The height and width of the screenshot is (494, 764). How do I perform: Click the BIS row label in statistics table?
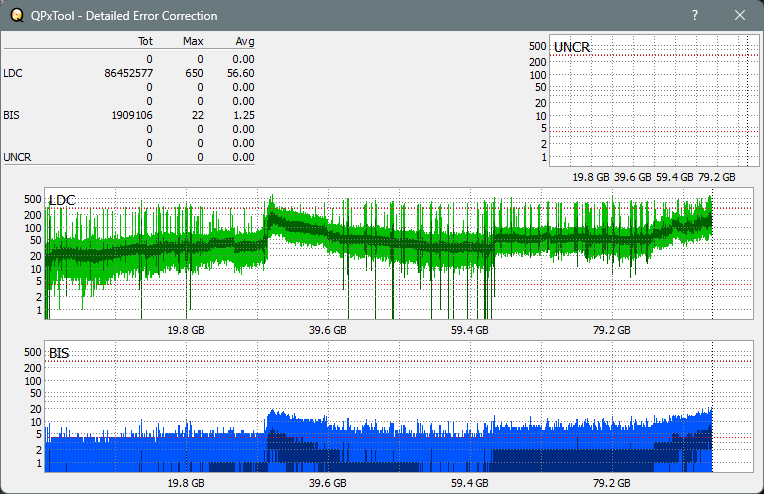(11, 115)
